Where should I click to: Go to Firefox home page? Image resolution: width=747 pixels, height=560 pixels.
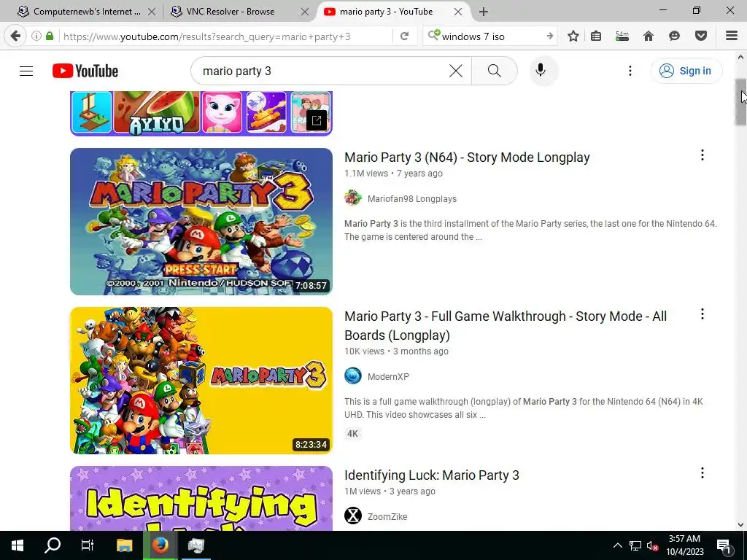point(649,36)
